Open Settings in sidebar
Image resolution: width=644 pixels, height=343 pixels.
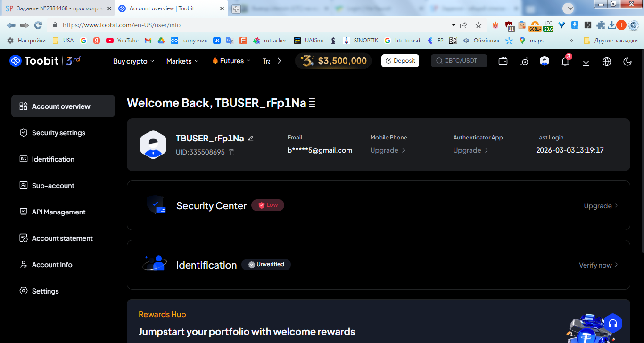63,291
